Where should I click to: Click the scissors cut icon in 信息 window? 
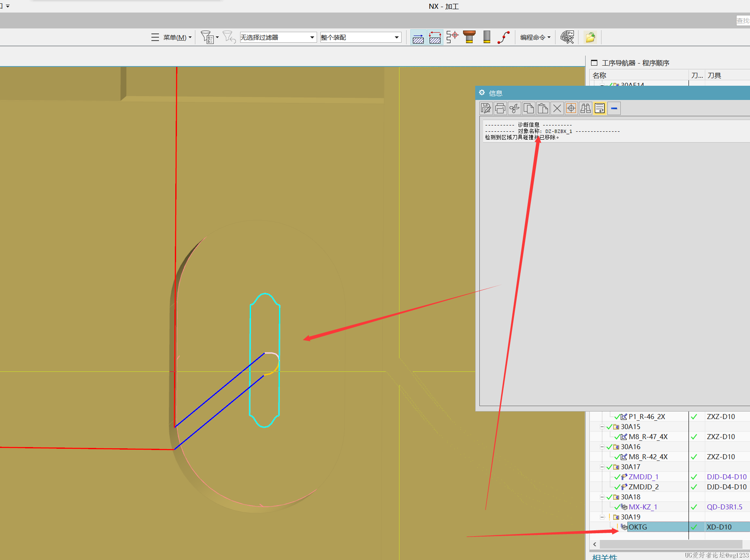pyautogui.click(x=515, y=109)
